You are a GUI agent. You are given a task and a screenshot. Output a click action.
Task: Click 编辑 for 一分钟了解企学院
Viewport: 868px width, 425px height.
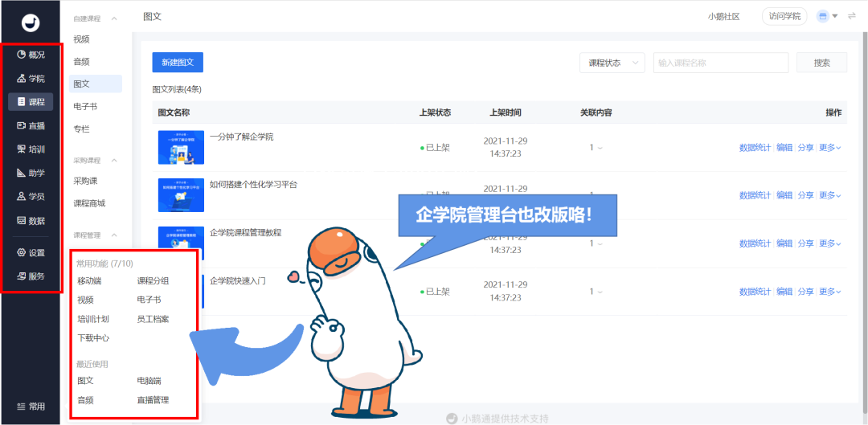click(x=784, y=148)
